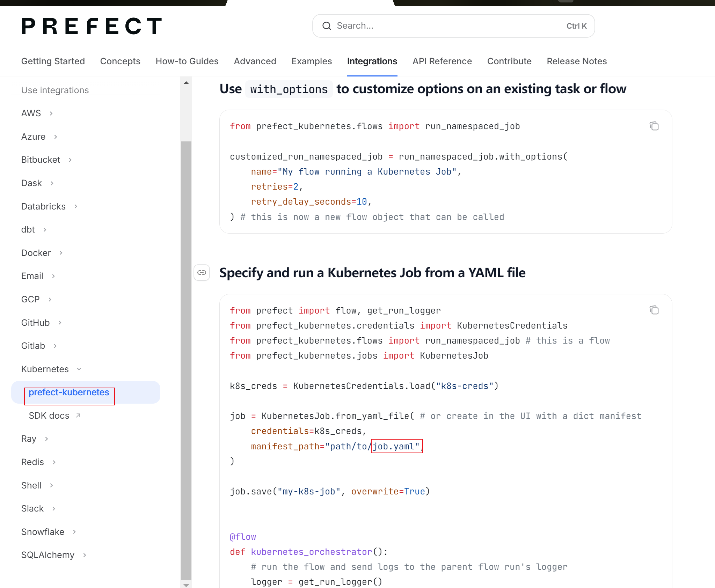Copy the YAML file code block
Screen dimensions: 715x588
coord(654,310)
